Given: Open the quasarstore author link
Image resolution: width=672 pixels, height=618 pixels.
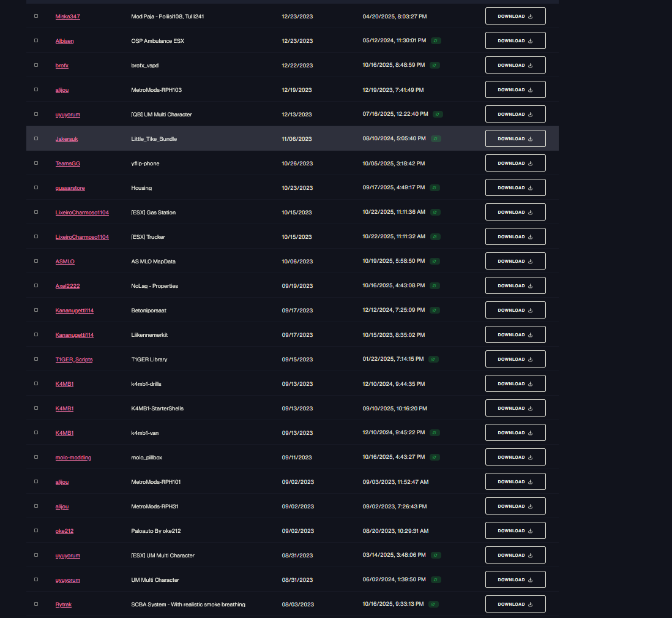Looking at the screenshot, I should pos(70,188).
